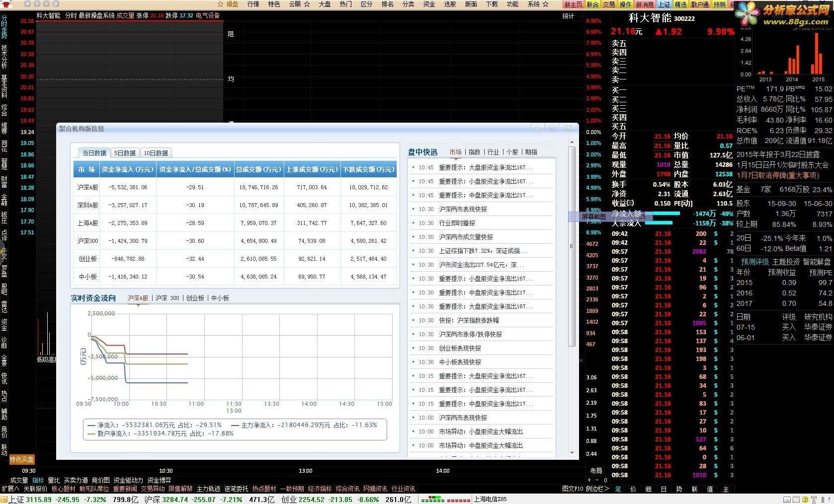This screenshot has height=504, width=834.
Task: Click the 特色实盘 button at bottom left
Action: coord(22,459)
